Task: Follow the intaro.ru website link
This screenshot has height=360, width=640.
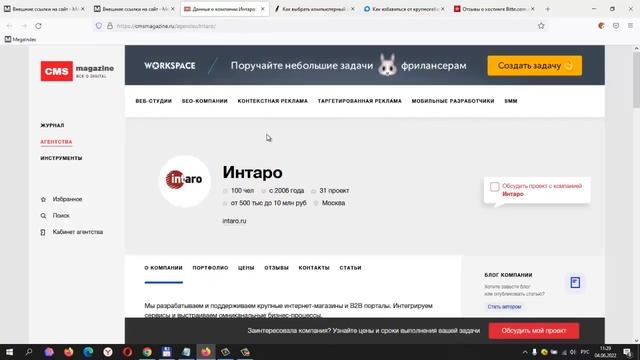Action: 234,221
